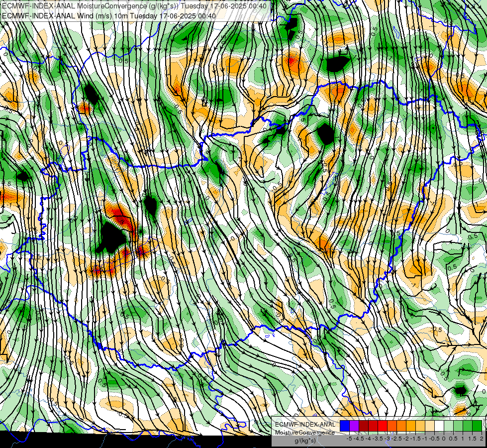487x448 pixels.
Task: Click the Wind (m/s) 10m title line
Action: pyautogui.click(x=109, y=15)
